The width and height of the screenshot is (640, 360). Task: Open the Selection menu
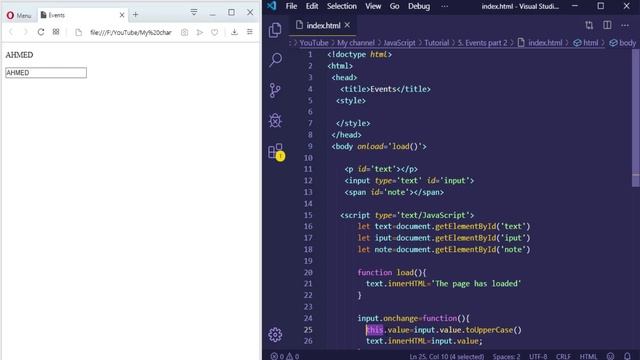342,6
